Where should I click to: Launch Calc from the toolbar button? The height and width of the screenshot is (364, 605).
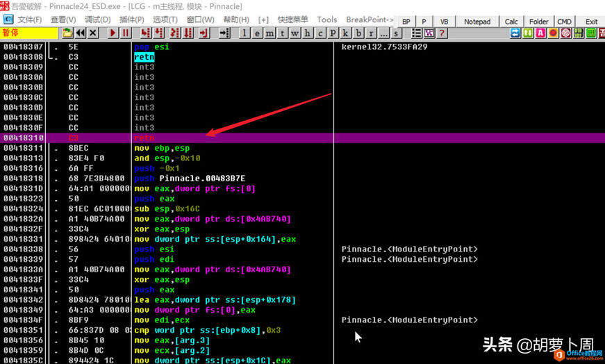pyautogui.click(x=511, y=22)
